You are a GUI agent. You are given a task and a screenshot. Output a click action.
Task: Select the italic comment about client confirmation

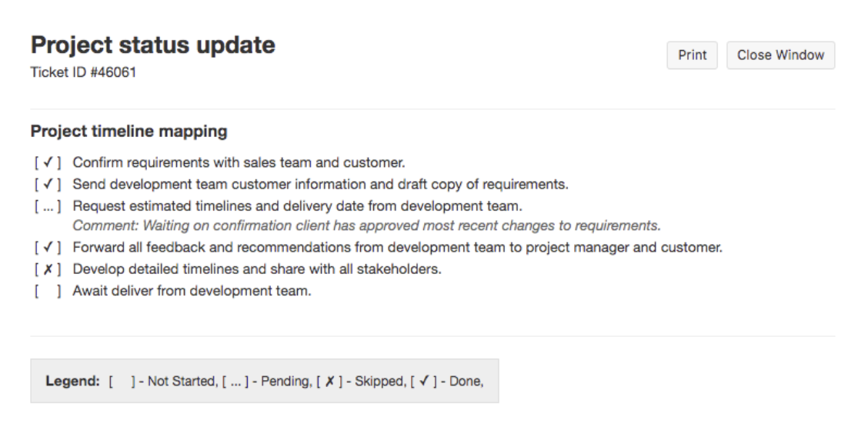(366, 225)
